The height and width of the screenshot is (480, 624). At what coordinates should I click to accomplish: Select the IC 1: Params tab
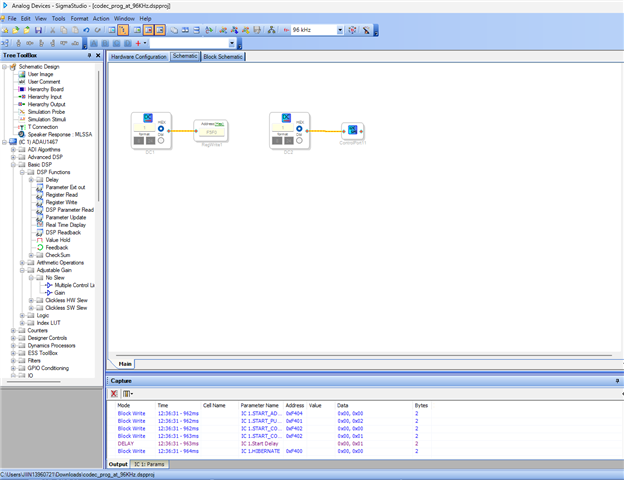149,464
